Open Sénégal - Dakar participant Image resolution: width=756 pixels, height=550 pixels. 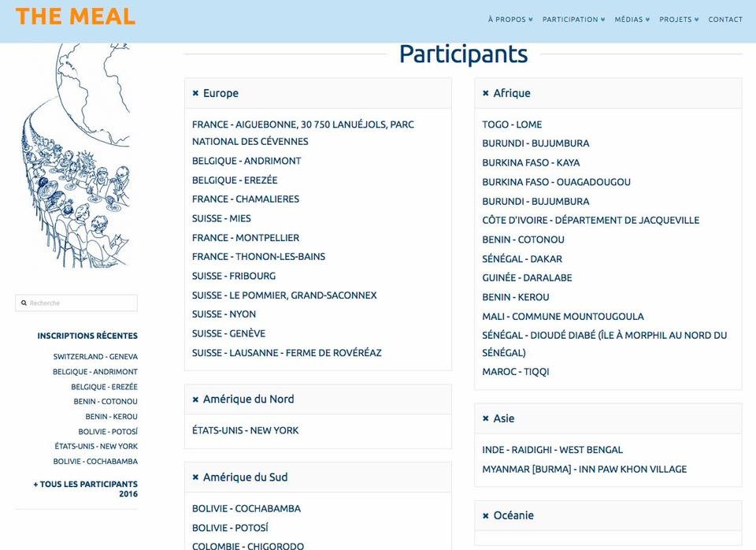tap(522, 258)
